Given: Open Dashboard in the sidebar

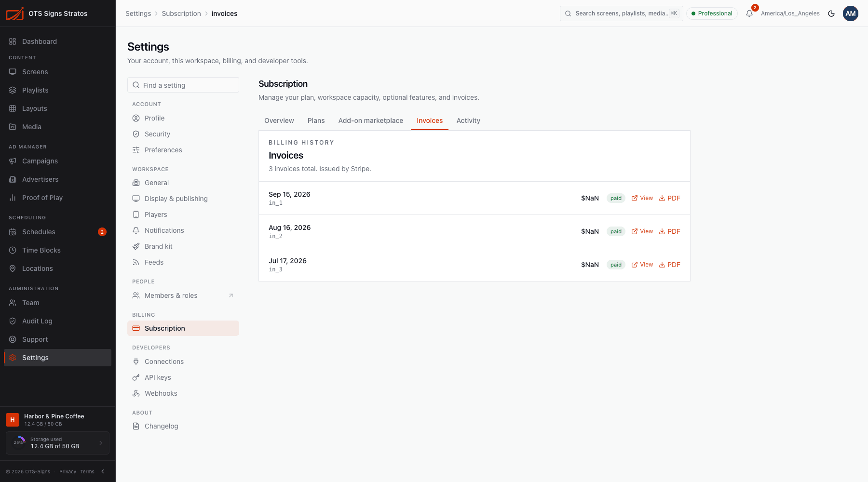Looking at the screenshot, I should click(57, 41).
